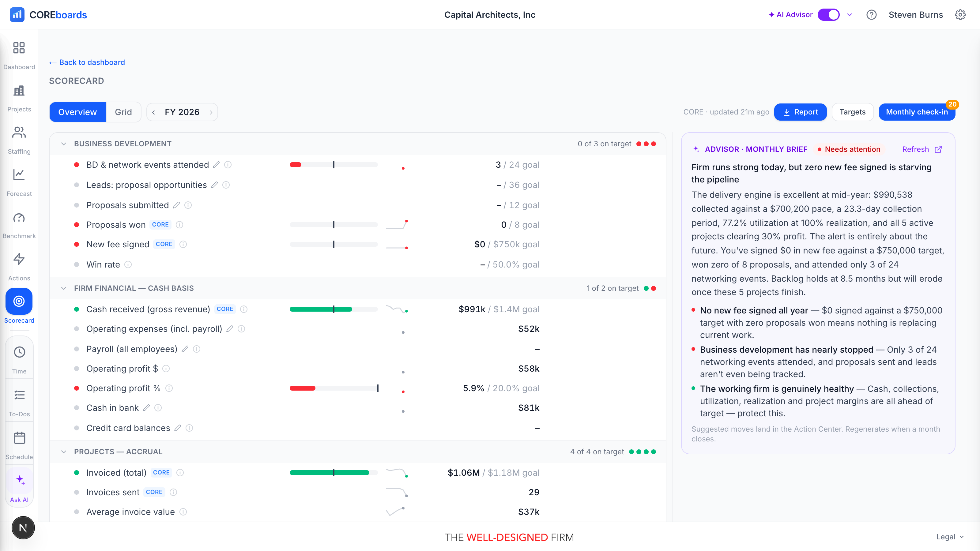The height and width of the screenshot is (551, 980).
Task: Open the Staffing sidebar icon
Action: tap(19, 133)
